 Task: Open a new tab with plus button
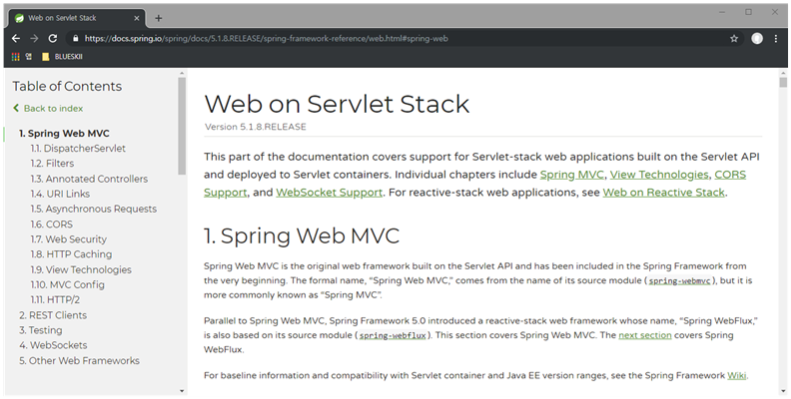pos(158,18)
